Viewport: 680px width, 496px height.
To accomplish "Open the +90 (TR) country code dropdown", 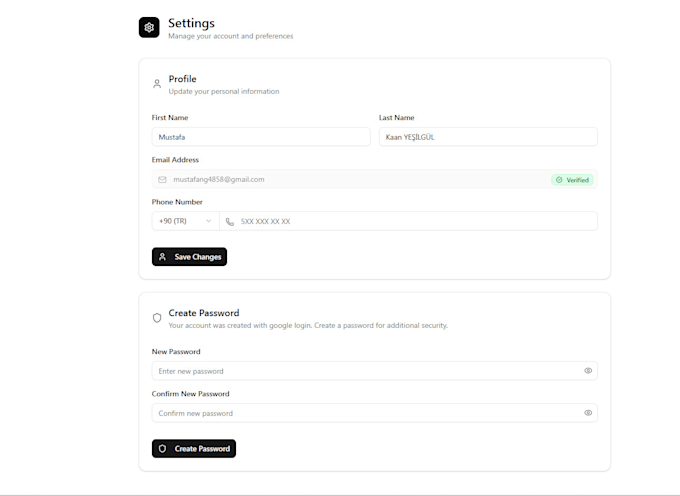I will pos(185,221).
